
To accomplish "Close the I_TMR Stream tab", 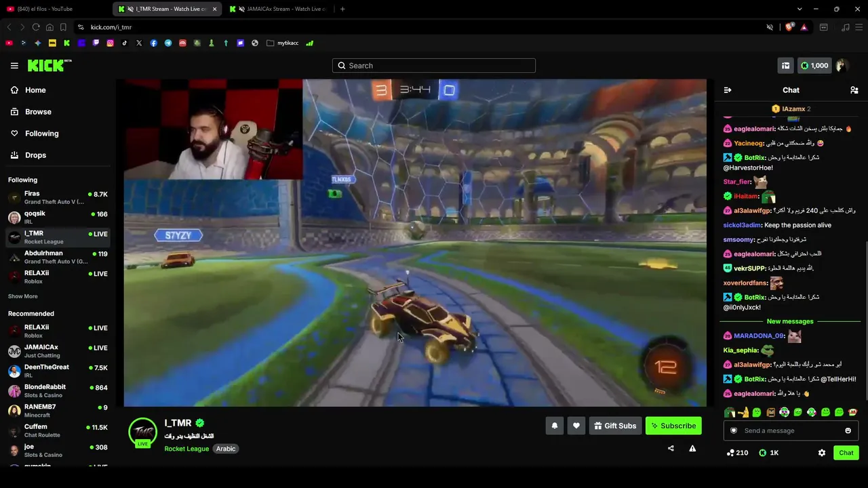I will (215, 9).
